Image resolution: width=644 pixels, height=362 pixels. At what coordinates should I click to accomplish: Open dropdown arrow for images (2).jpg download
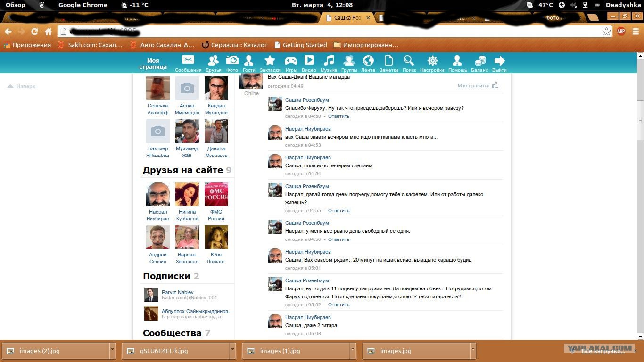tap(112, 351)
